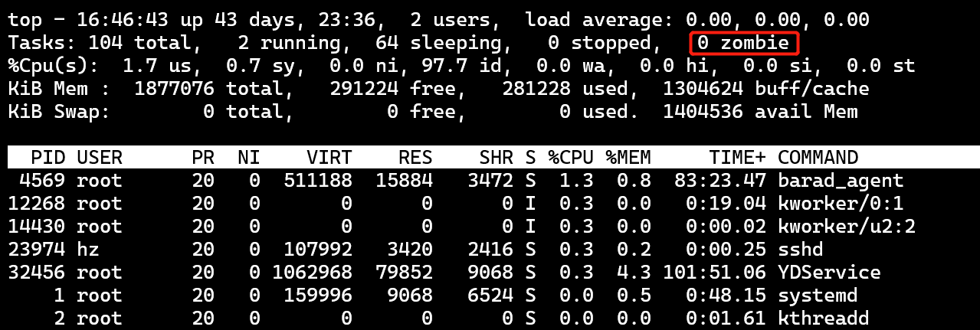Click the %CPU column header
The width and height of the screenshot is (980, 330).
coord(571,158)
